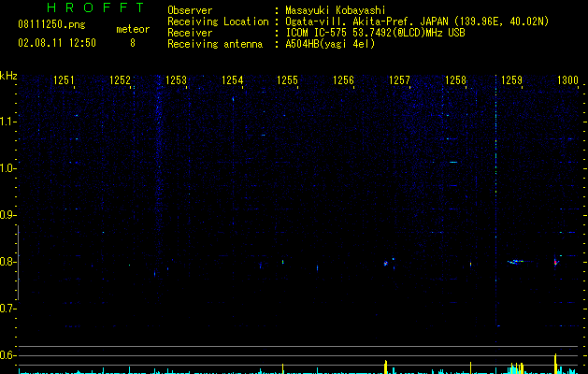This screenshot has height=374, width=588.
Task: Click the bright meteor echo just before 1257
Action: (x=385, y=264)
